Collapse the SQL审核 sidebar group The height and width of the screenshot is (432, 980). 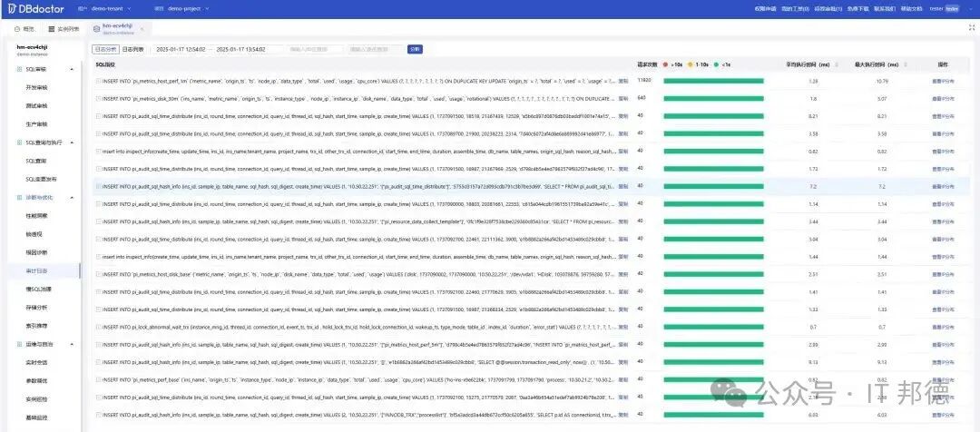(x=72, y=69)
